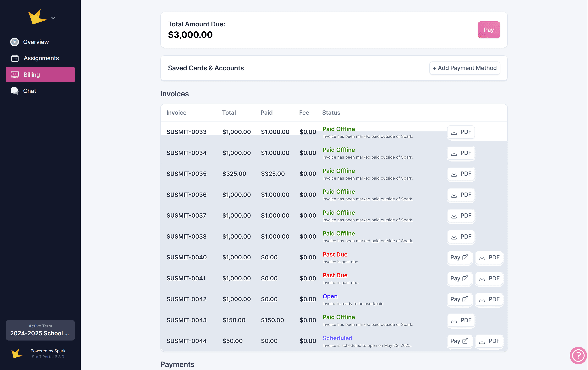Click the Billing cash icon

[15, 75]
